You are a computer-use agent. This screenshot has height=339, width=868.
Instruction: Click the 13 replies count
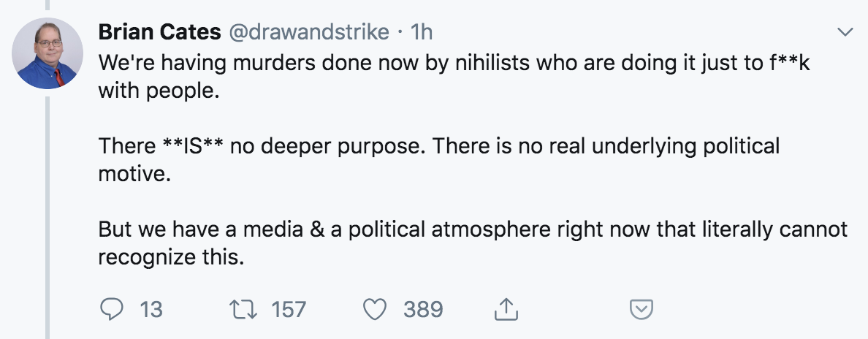tap(151, 310)
